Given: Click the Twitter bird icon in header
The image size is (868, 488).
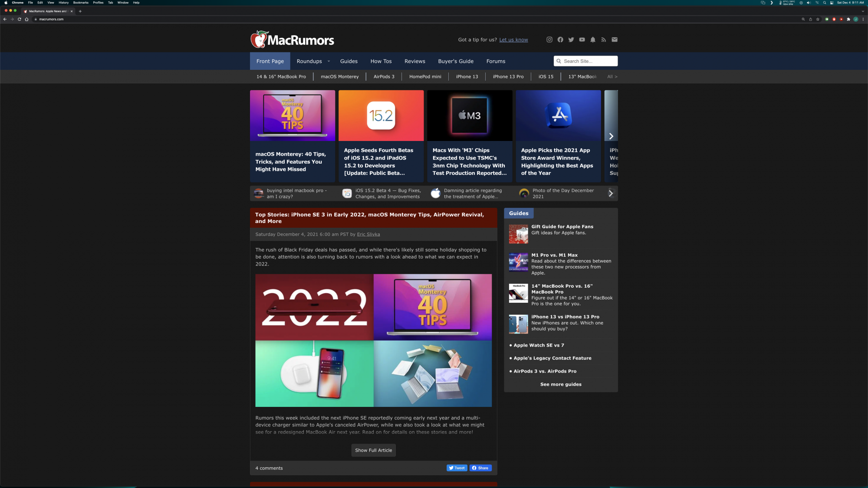Looking at the screenshot, I should pyautogui.click(x=571, y=39).
